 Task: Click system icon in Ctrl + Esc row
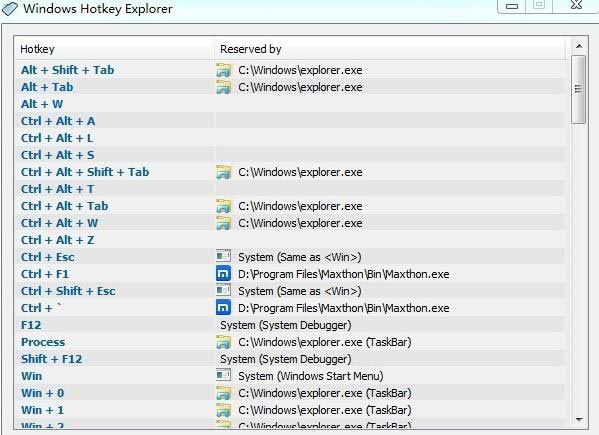[x=223, y=256]
